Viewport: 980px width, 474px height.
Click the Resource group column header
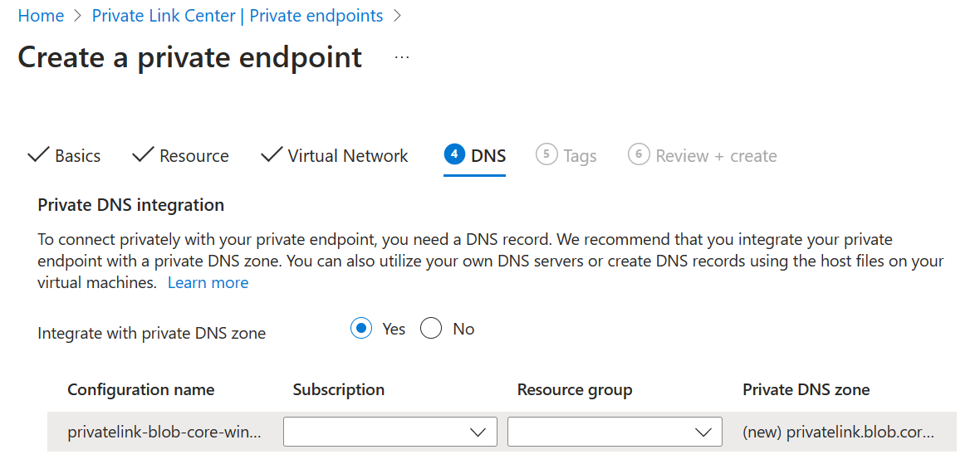575,389
